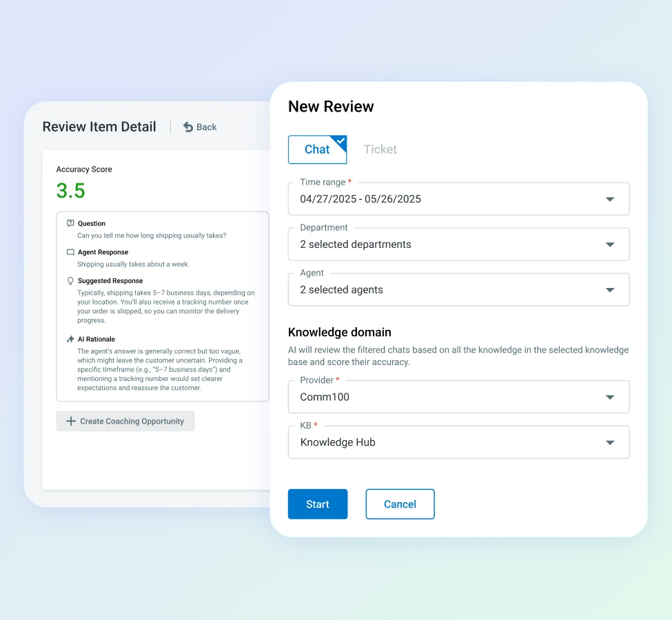This screenshot has height=620, width=672.
Task: Open the Time range dropdown arrow
Action: (x=609, y=199)
